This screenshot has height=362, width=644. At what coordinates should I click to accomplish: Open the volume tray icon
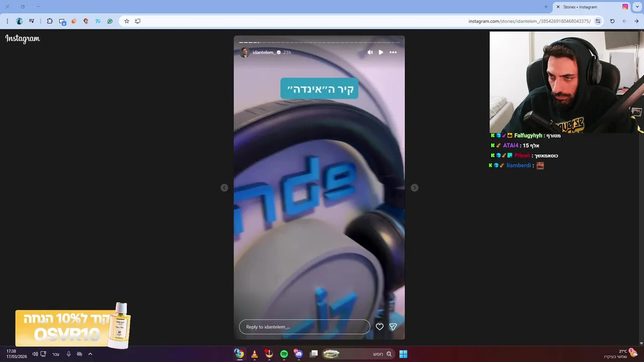pyautogui.click(x=35, y=354)
